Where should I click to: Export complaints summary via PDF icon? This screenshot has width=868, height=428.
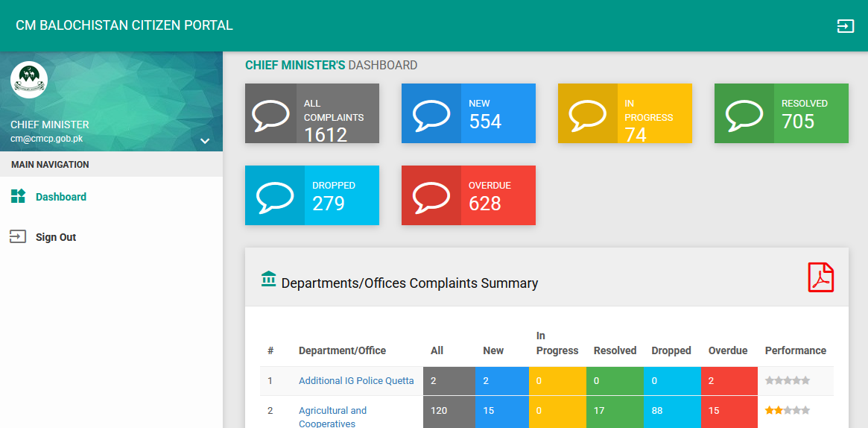[x=820, y=278]
